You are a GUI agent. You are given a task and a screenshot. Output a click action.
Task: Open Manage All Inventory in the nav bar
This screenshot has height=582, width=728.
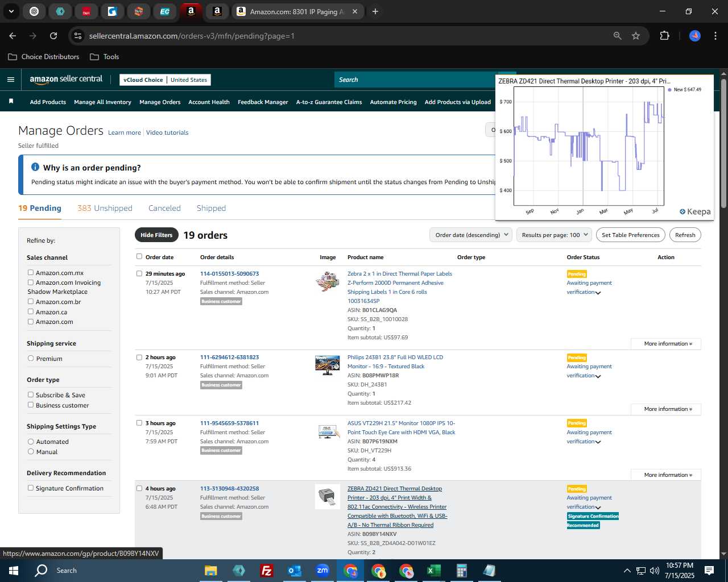coord(102,102)
